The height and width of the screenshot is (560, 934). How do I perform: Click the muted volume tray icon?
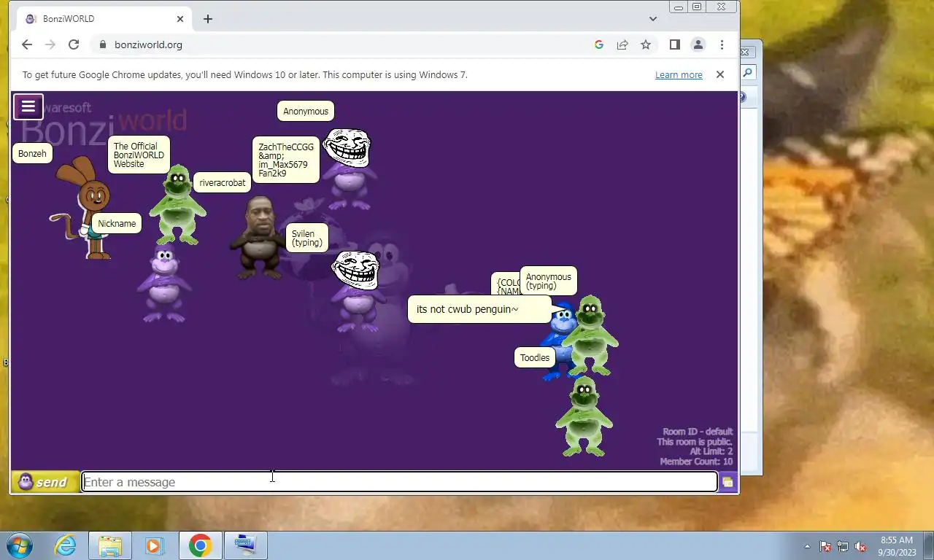click(x=860, y=546)
